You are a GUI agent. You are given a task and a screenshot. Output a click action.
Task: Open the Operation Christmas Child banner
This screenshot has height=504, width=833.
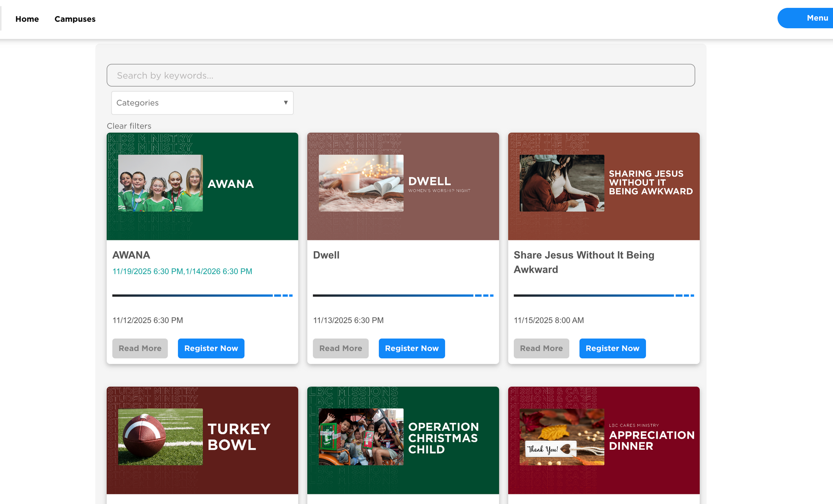tap(403, 440)
